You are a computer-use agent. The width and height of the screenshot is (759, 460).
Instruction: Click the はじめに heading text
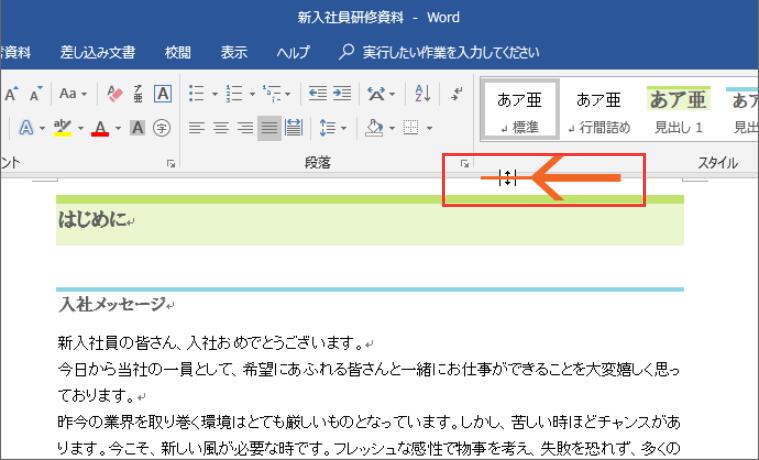[x=92, y=220]
